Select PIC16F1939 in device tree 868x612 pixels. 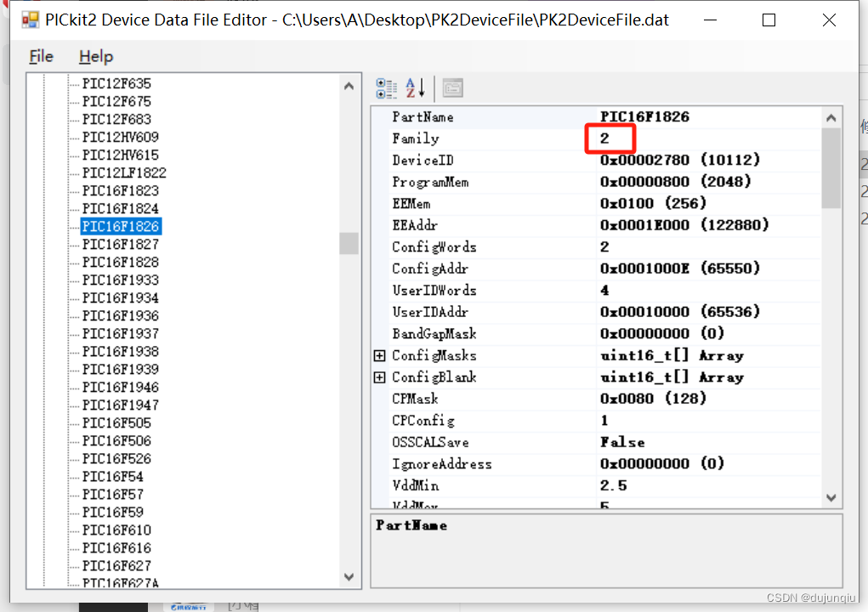click(x=120, y=369)
